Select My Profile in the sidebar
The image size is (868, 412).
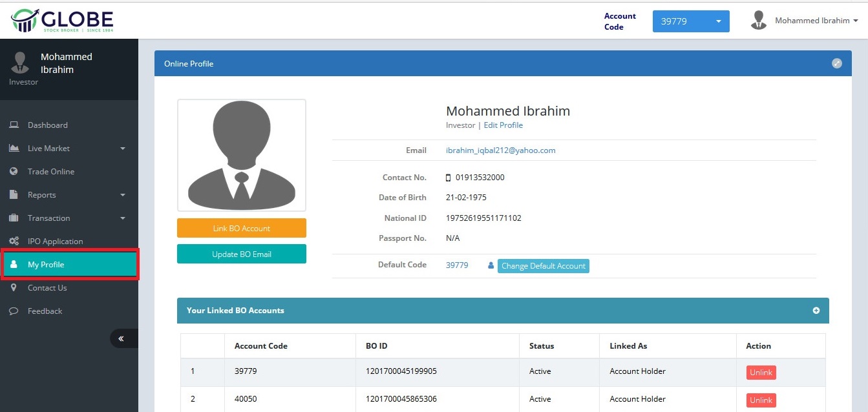[69, 265]
